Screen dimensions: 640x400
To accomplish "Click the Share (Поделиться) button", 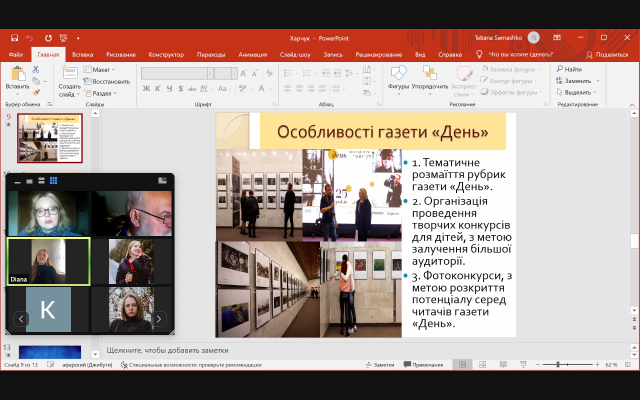I will [x=607, y=54].
